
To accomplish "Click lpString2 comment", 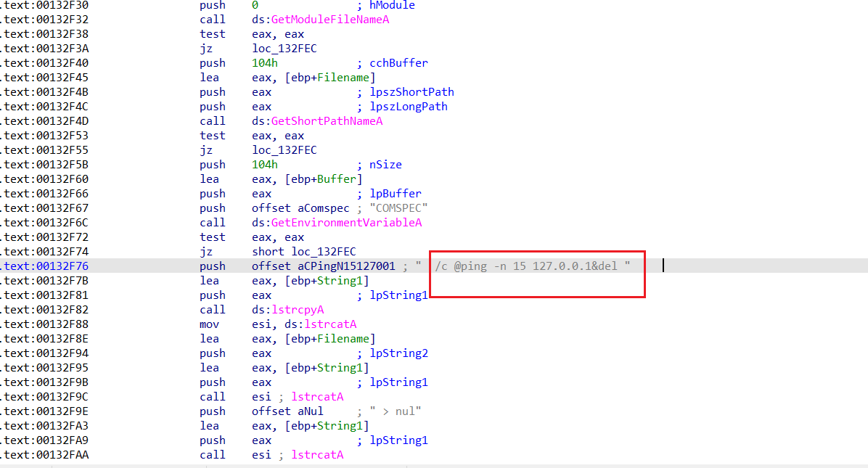I will (x=398, y=353).
